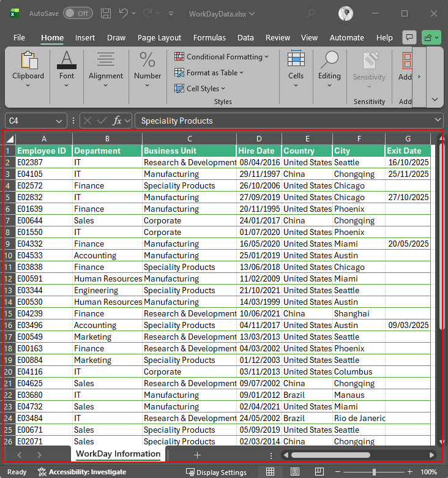Open the Help tab
This screenshot has height=478, width=448.
click(384, 38)
